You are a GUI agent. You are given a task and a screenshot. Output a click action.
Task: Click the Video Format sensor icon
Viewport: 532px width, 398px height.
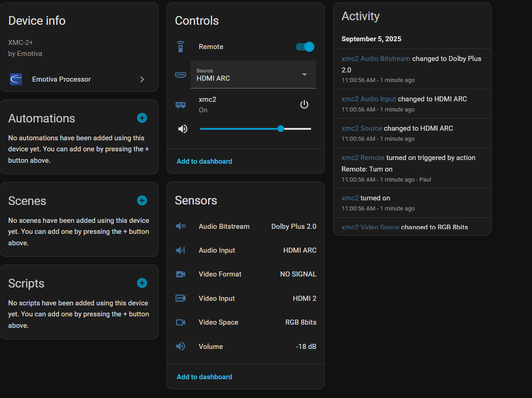pos(181,274)
